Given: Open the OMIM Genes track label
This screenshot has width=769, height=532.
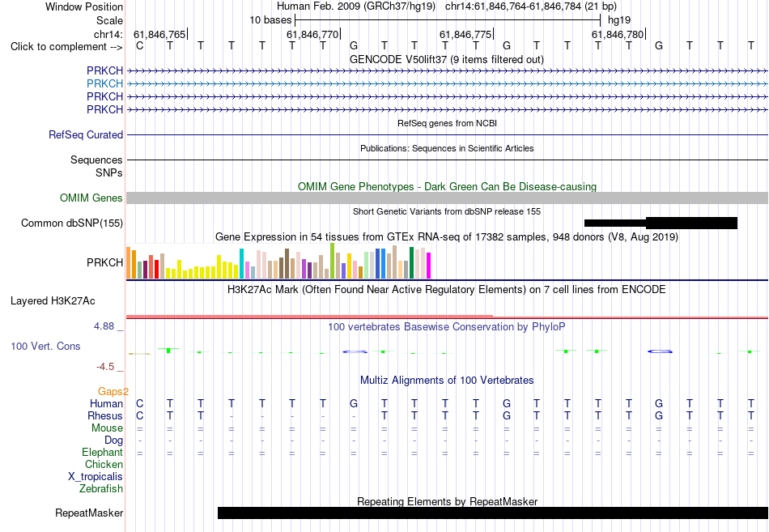Looking at the screenshot, I should coord(91,198).
